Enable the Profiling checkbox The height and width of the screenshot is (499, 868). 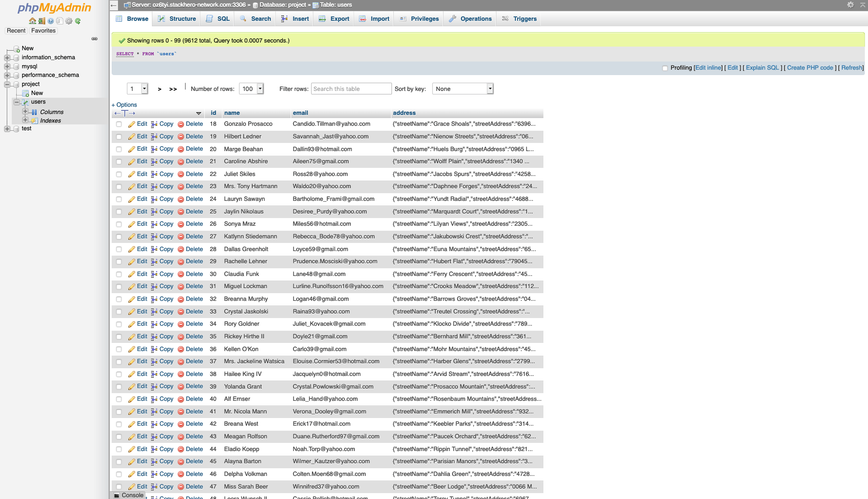[x=665, y=68]
